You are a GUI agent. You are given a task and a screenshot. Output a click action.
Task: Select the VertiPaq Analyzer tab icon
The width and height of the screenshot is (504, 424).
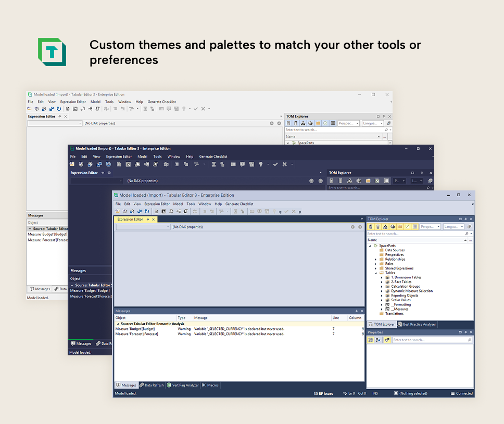point(169,385)
